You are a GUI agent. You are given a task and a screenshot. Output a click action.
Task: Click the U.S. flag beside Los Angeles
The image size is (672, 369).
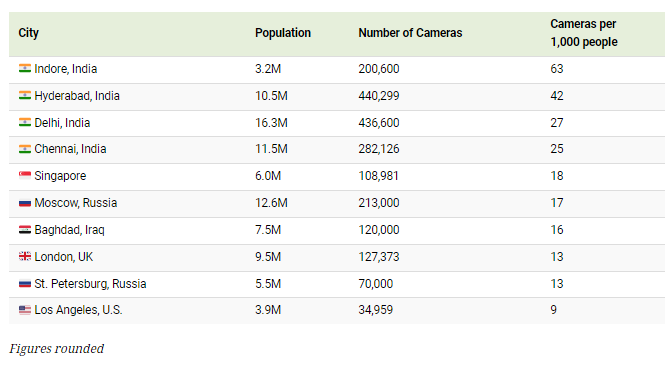25,310
